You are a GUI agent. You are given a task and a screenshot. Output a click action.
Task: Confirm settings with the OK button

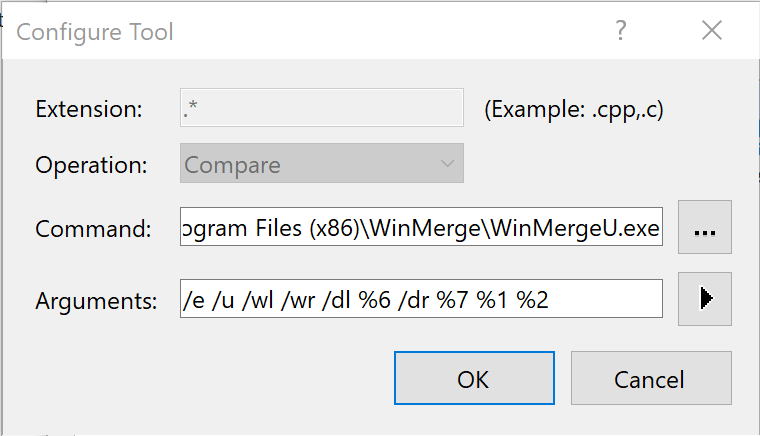(474, 378)
